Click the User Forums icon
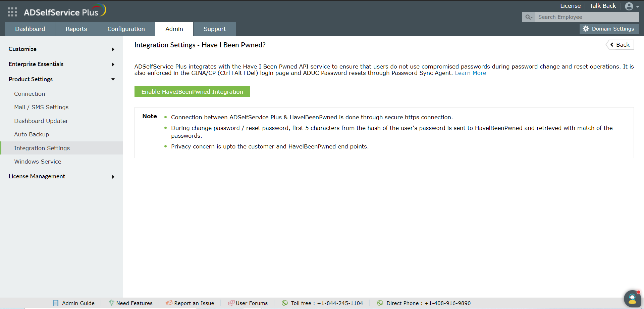This screenshot has height=309, width=644. coord(231,303)
